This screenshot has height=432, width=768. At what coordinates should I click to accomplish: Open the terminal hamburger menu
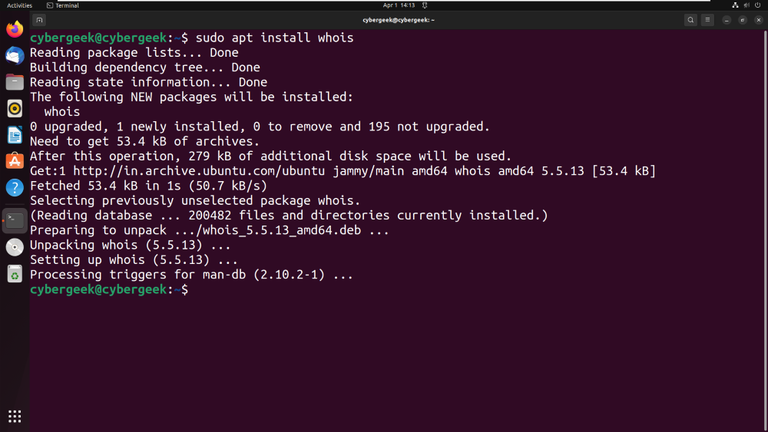[x=709, y=20]
